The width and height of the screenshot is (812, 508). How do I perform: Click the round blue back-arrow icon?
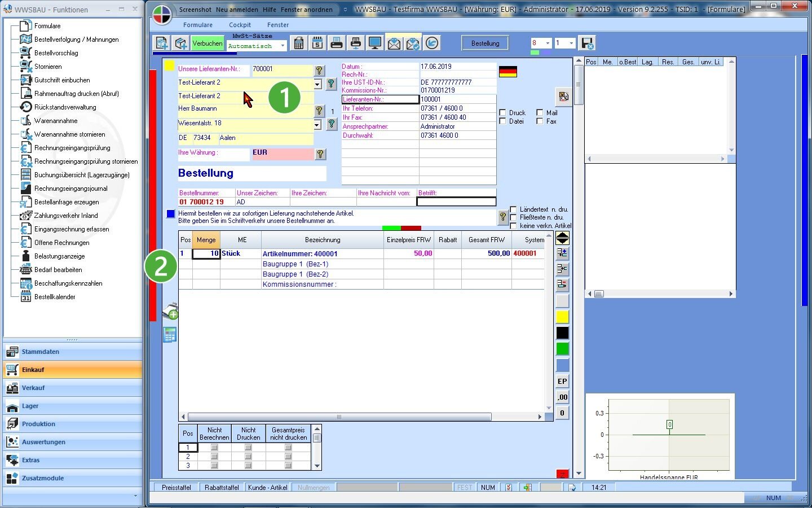click(432, 43)
